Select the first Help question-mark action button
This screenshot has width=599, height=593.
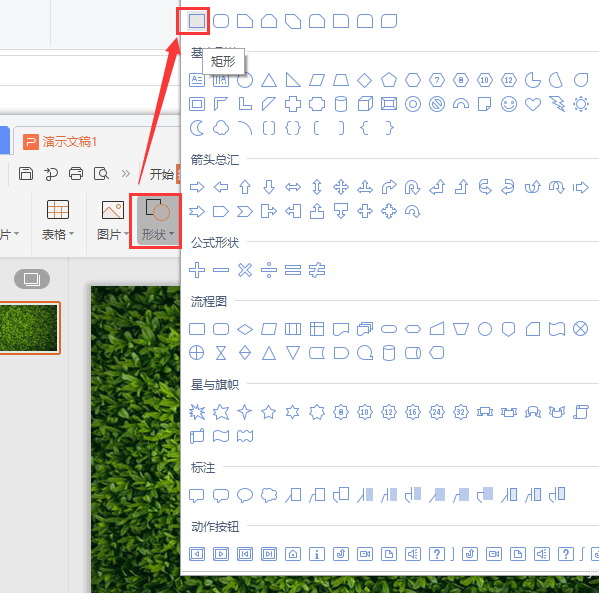[x=437, y=554]
